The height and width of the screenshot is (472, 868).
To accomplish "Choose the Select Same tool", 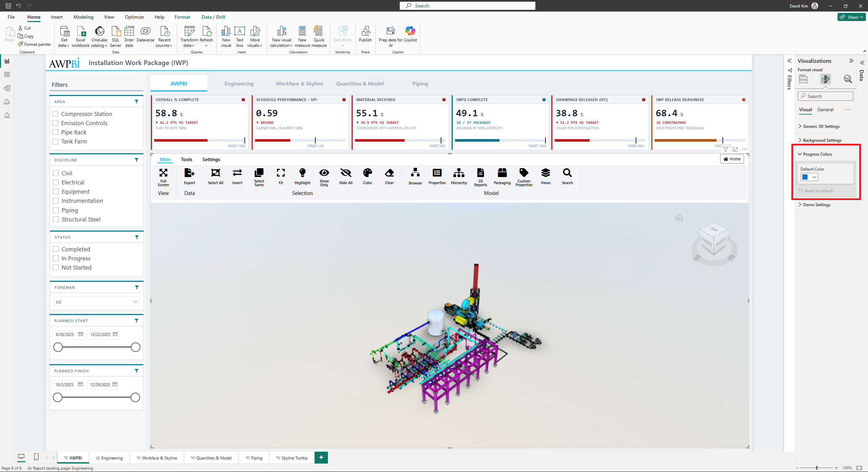I will click(259, 177).
